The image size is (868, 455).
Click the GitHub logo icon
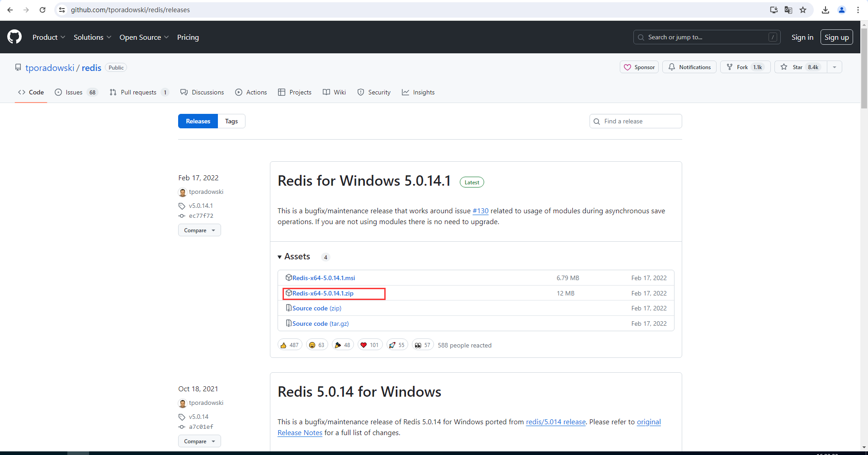[14, 37]
